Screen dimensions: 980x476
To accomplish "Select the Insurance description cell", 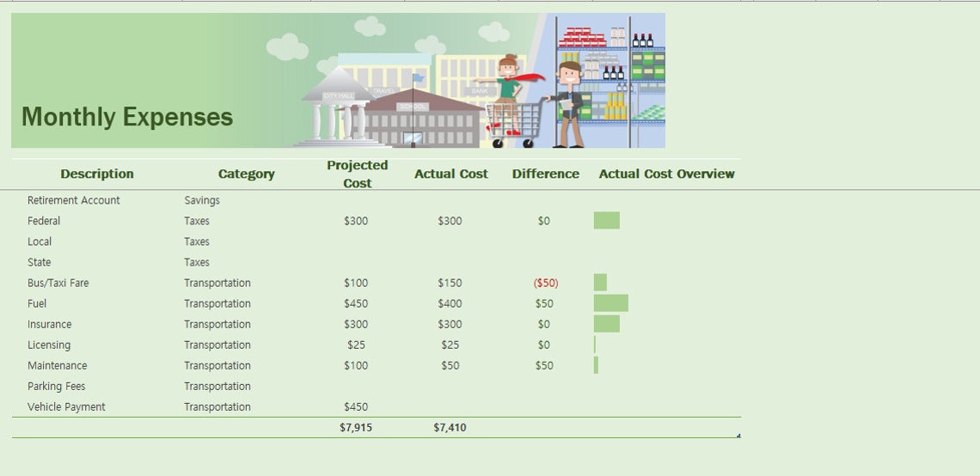I will pyautogui.click(x=49, y=324).
